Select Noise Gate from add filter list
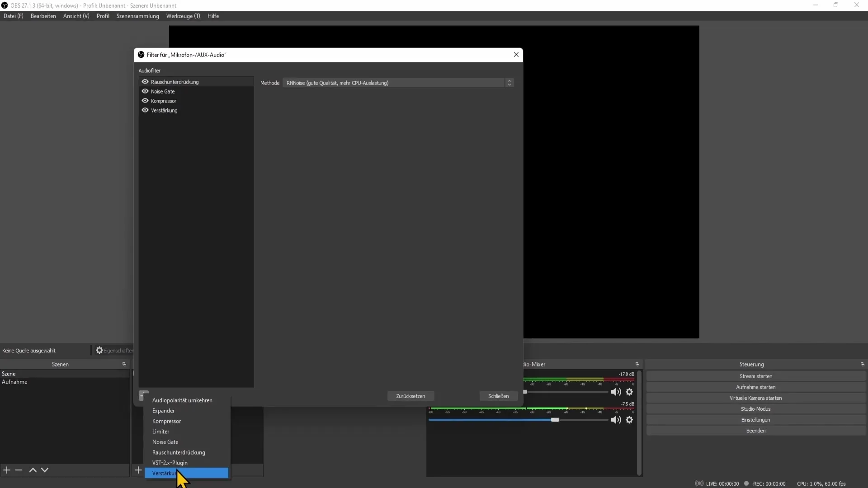The image size is (868, 488). 165,441
